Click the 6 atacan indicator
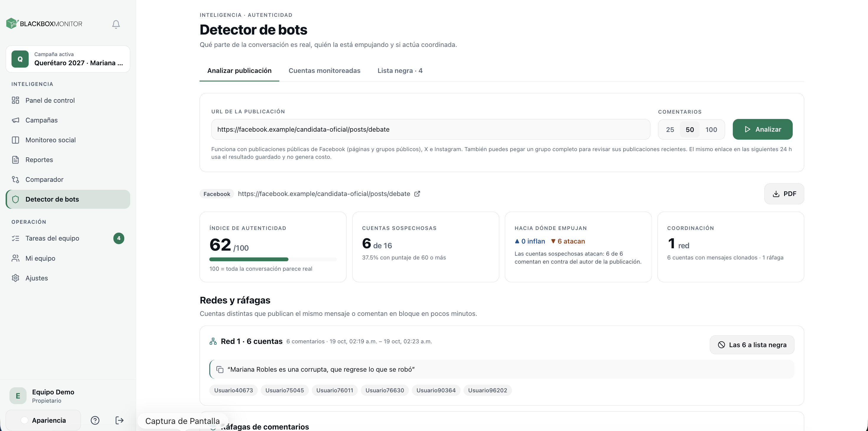This screenshot has height=431, width=868. pyautogui.click(x=568, y=241)
